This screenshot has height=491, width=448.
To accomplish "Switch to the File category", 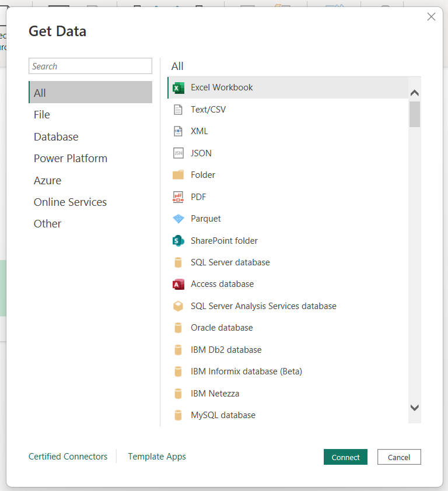I will click(41, 114).
